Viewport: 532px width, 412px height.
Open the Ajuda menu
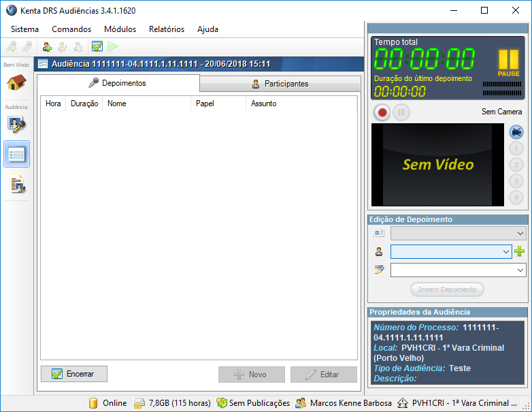(x=207, y=29)
